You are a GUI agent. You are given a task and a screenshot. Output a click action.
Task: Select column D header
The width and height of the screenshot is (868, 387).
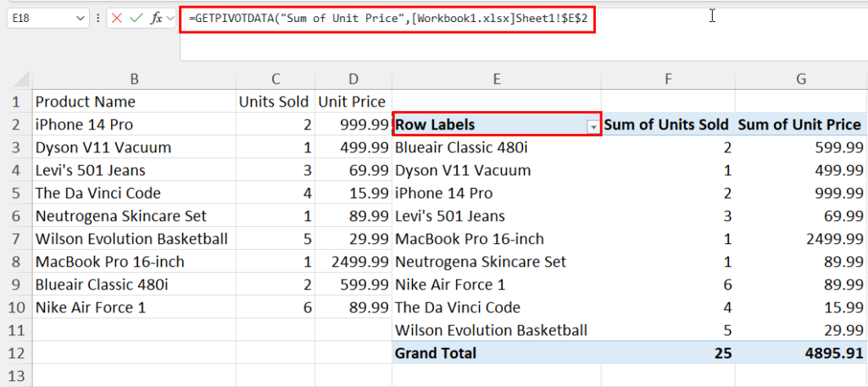click(x=353, y=79)
